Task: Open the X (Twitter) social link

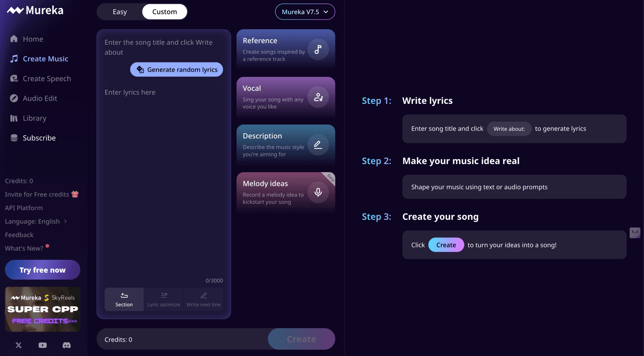Action: click(x=18, y=345)
